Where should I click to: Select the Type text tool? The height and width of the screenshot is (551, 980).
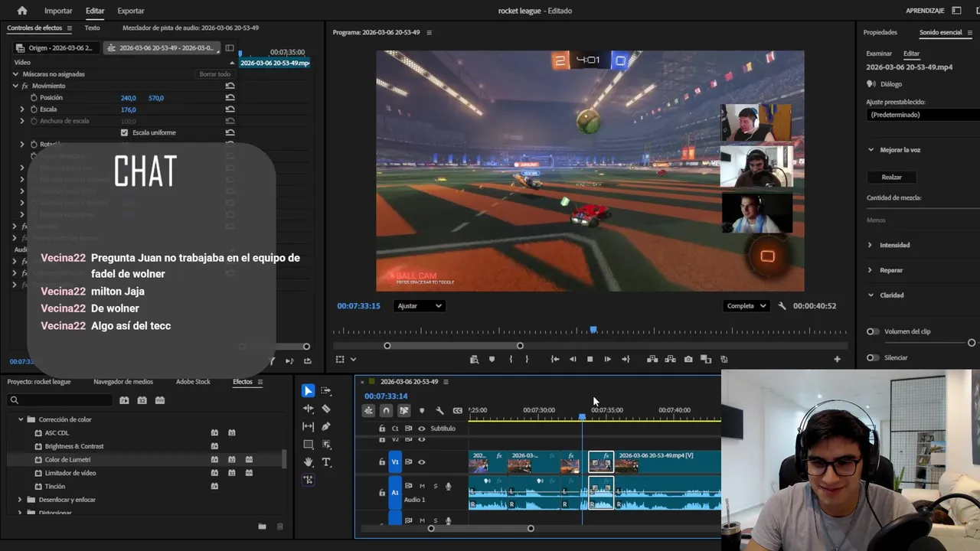pos(326,462)
